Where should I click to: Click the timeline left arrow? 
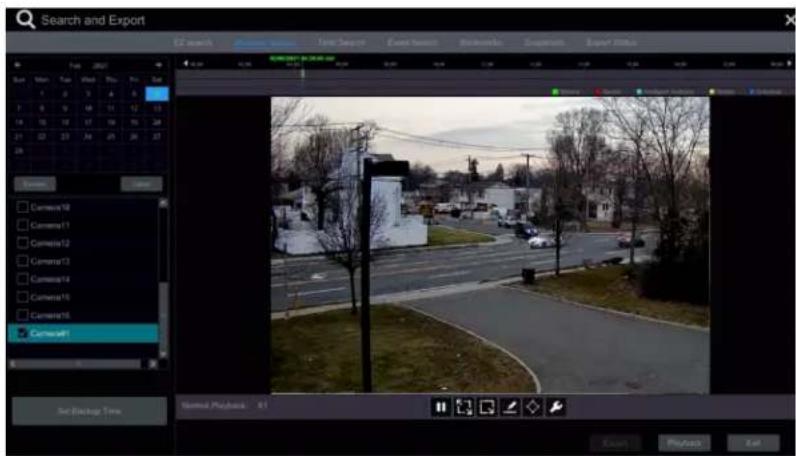185,63
